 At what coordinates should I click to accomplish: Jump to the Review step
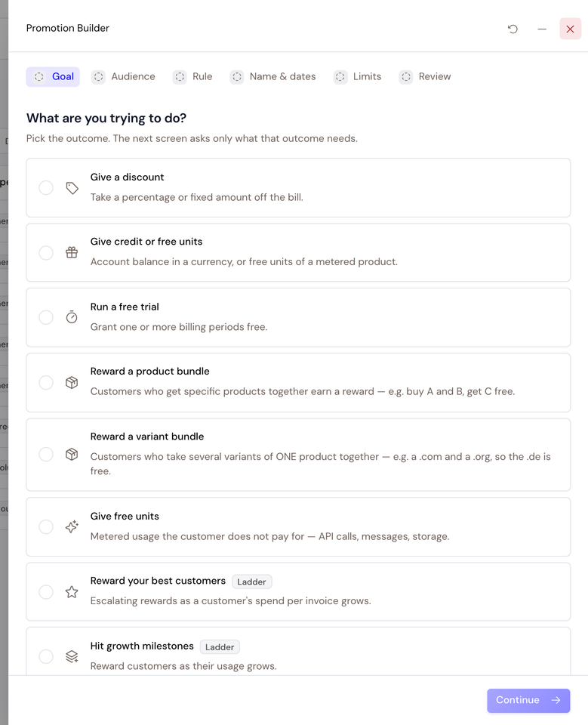click(x=425, y=77)
